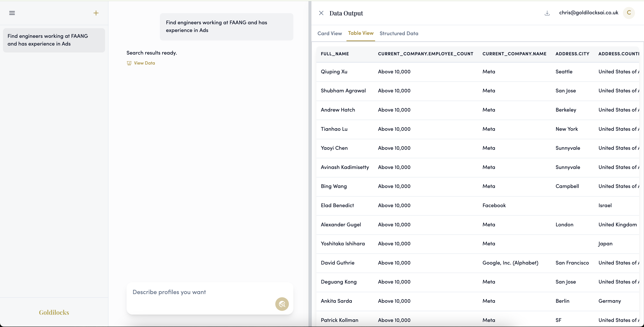Download the data output results

(547, 13)
